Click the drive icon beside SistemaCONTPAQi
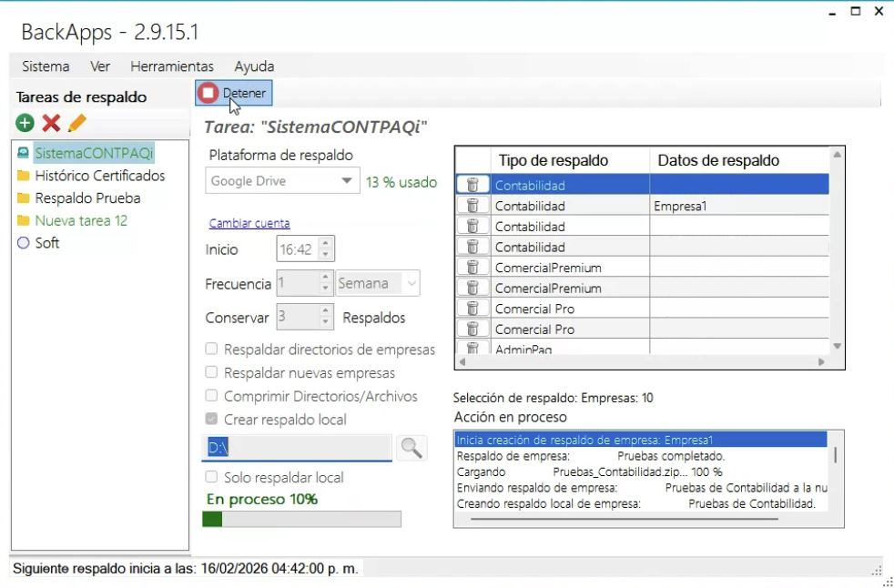Viewport: 894px width, 588px height. (x=24, y=153)
